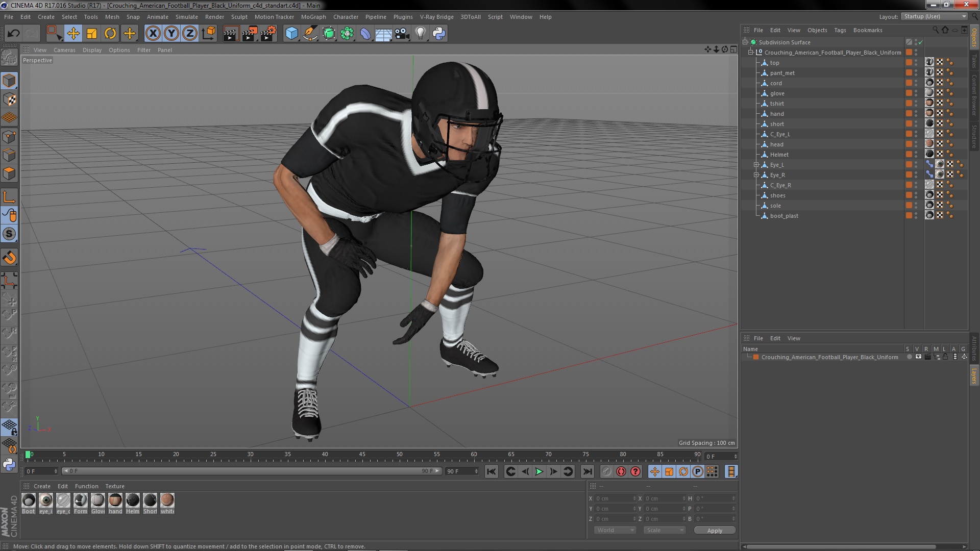980x551 pixels.
Task: Go to end of animation
Action: pos(587,472)
